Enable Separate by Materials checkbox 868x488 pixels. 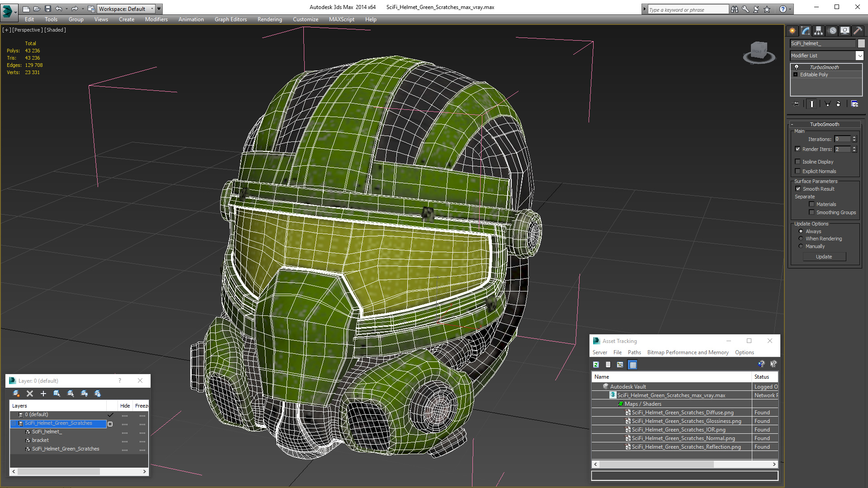coord(811,204)
